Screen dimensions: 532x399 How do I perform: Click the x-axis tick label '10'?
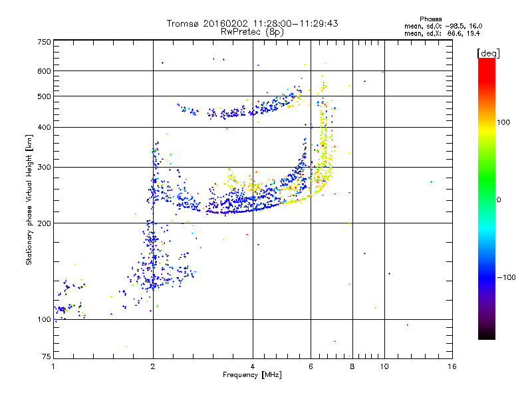(x=384, y=366)
